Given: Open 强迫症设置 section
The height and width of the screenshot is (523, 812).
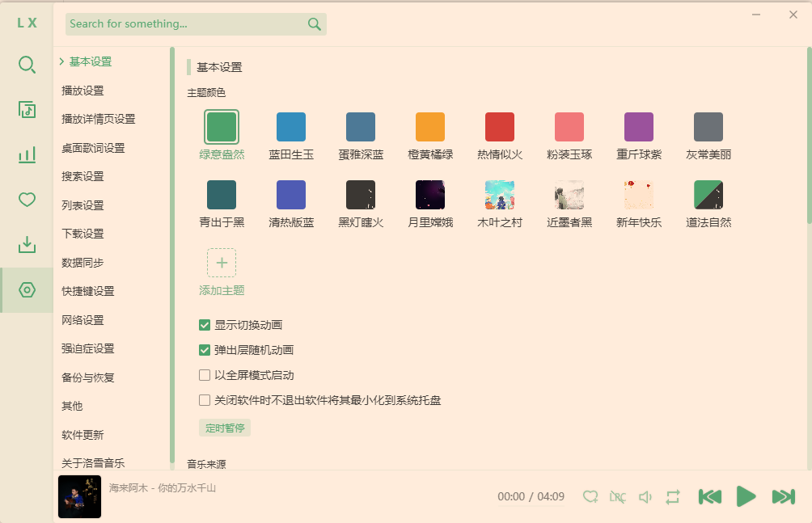Looking at the screenshot, I should click(88, 349).
